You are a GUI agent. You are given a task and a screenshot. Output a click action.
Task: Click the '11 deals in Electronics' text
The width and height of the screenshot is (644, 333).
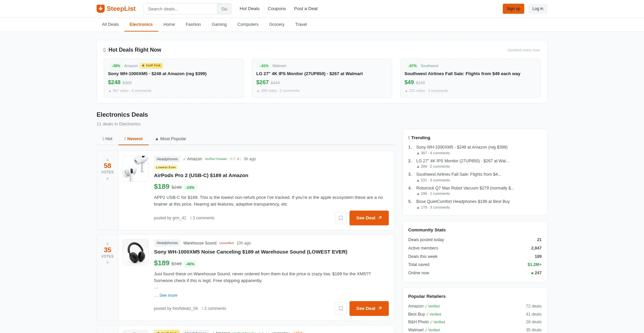[x=118, y=124]
